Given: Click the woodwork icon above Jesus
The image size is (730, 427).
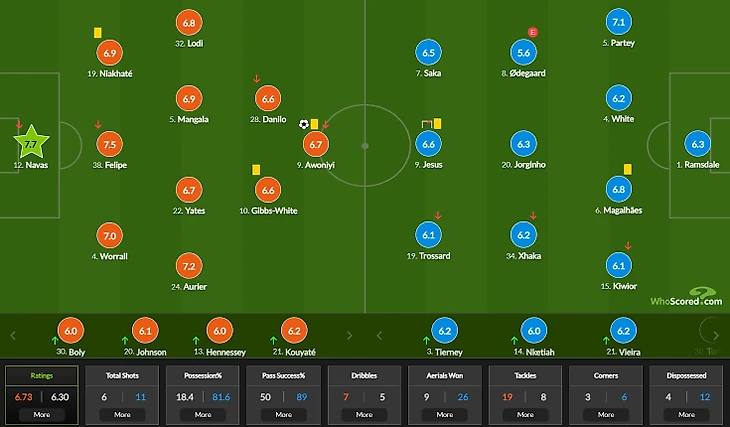Looking at the screenshot, I should coord(426,124).
